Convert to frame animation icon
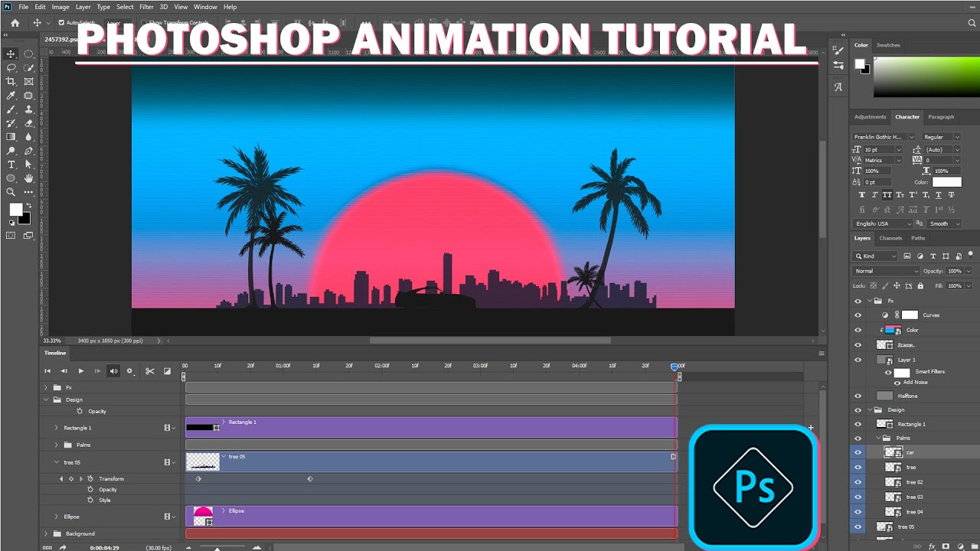 [x=47, y=547]
